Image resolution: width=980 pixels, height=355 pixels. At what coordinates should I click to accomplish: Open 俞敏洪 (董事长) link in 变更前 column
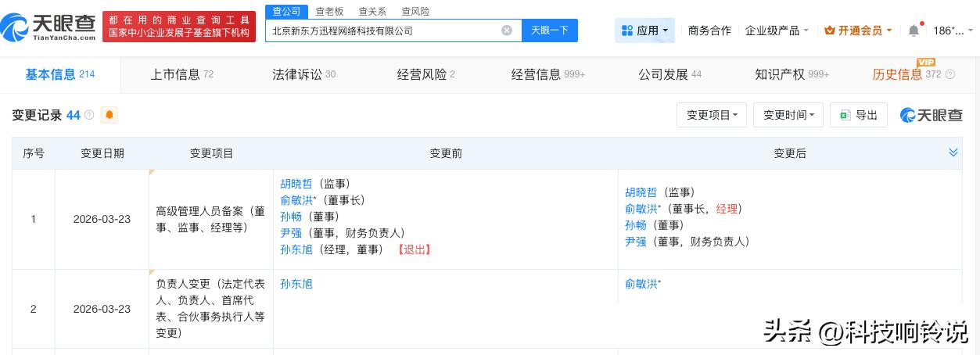point(296,200)
